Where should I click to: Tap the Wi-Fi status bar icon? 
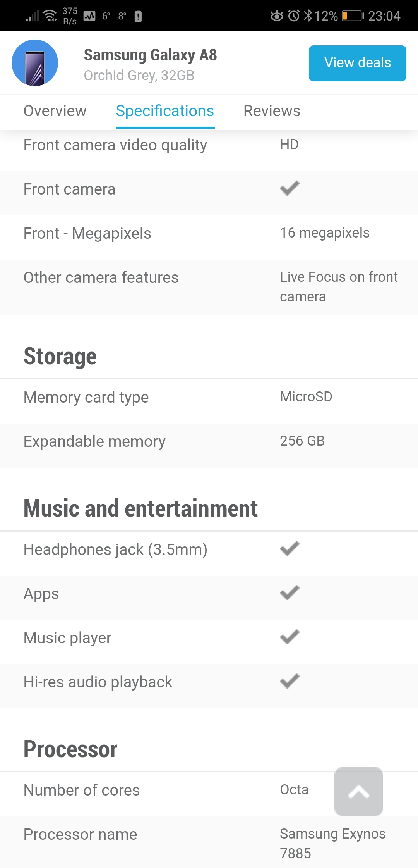pos(50,16)
